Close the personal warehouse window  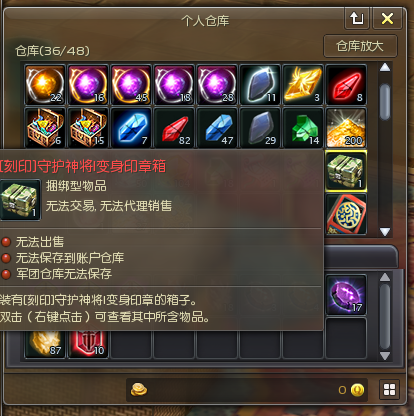(387, 18)
